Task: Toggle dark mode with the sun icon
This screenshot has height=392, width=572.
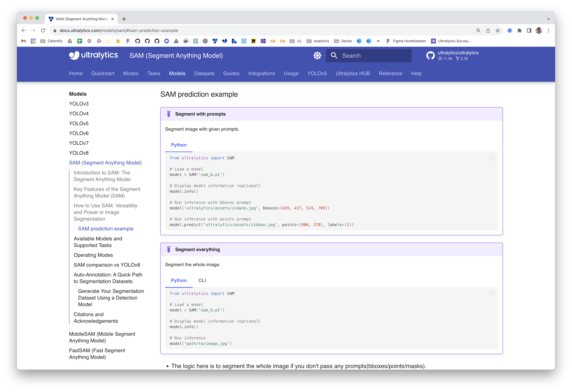Action: point(317,56)
